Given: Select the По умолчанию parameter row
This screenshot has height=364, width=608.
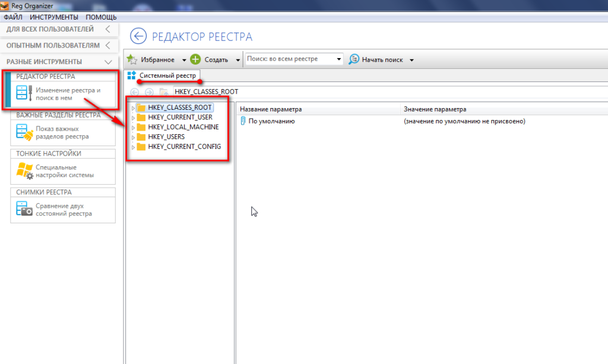Looking at the screenshot, I should [x=271, y=121].
